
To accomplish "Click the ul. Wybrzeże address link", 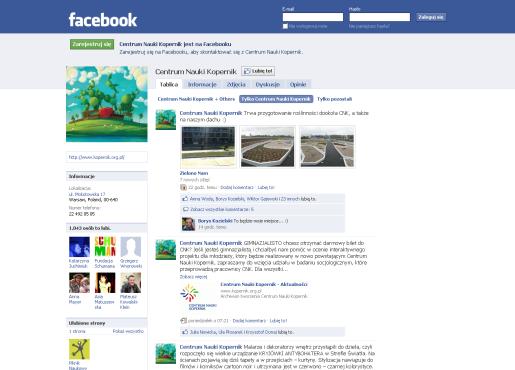I will [87, 194].
